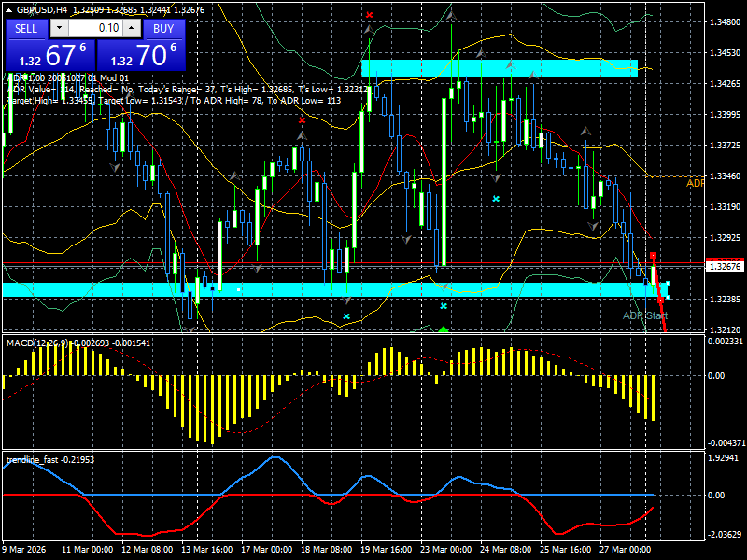Viewport: 747px width, 560px height.
Task: Click the 24 Mar 08:00 time label
Action: (x=505, y=549)
